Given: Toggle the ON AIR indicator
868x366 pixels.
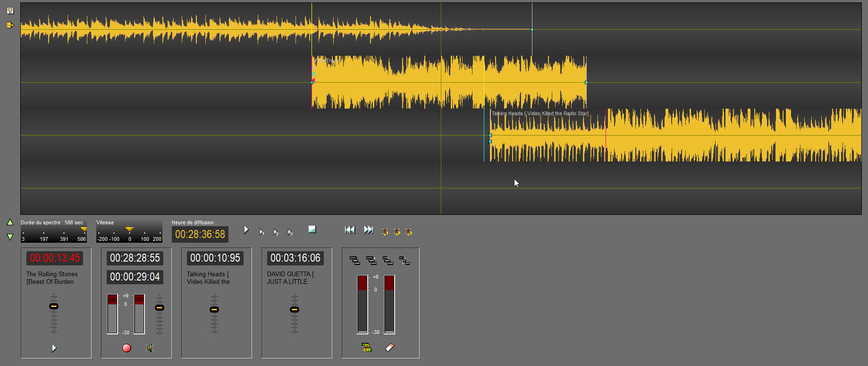Looking at the screenshot, I should (x=366, y=348).
